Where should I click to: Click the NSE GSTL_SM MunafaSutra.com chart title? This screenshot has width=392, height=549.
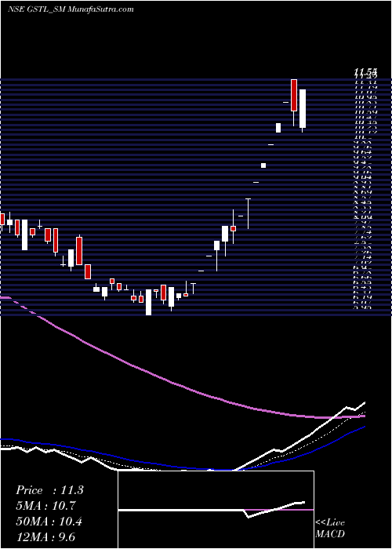tap(71, 9)
